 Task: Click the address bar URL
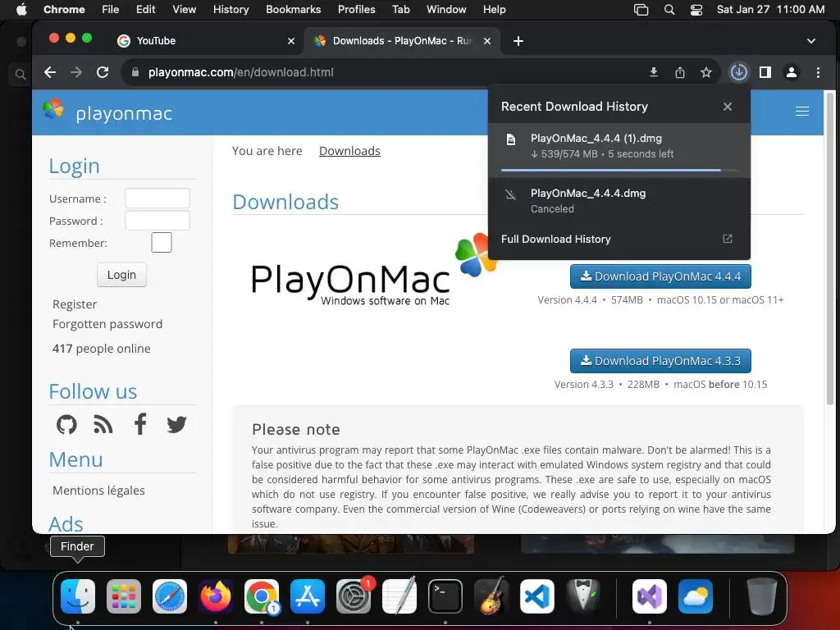click(x=240, y=72)
